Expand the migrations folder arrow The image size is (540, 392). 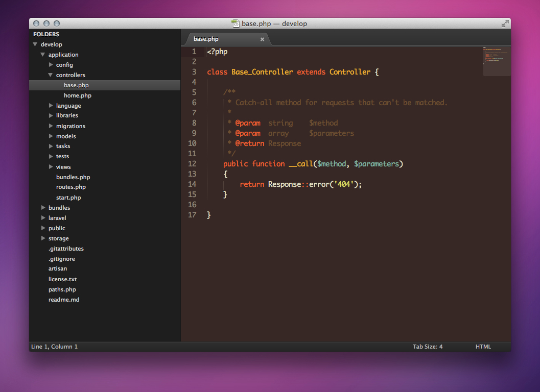click(51, 126)
